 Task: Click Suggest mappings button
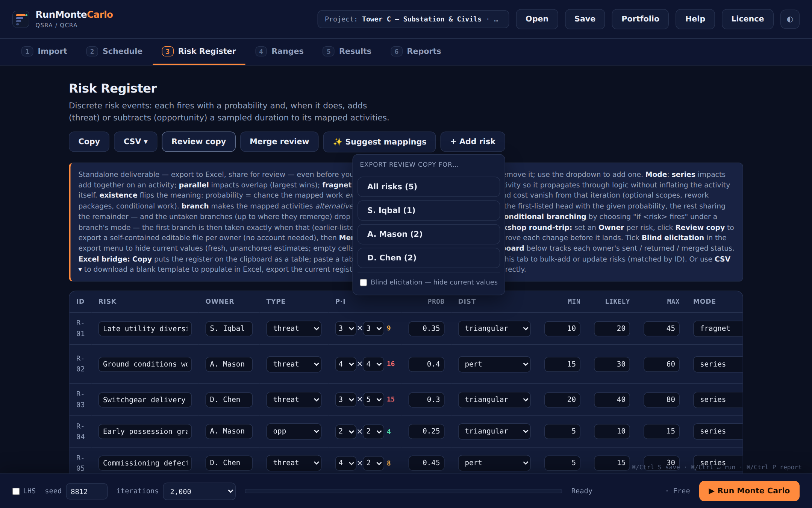click(379, 141)
